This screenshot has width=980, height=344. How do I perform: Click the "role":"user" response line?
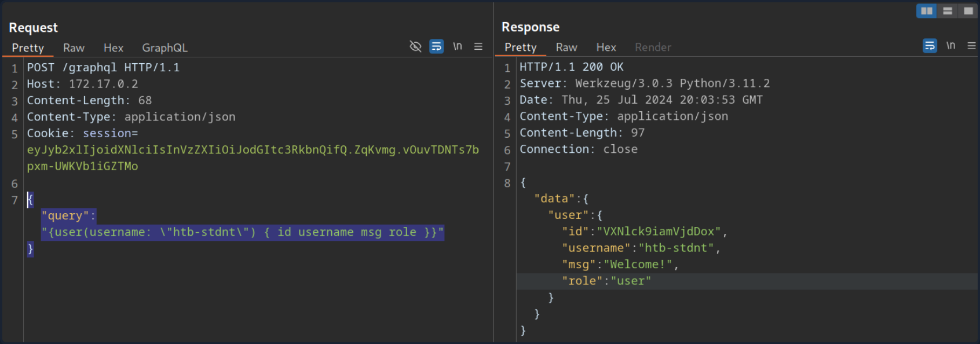tap(606, 281)
